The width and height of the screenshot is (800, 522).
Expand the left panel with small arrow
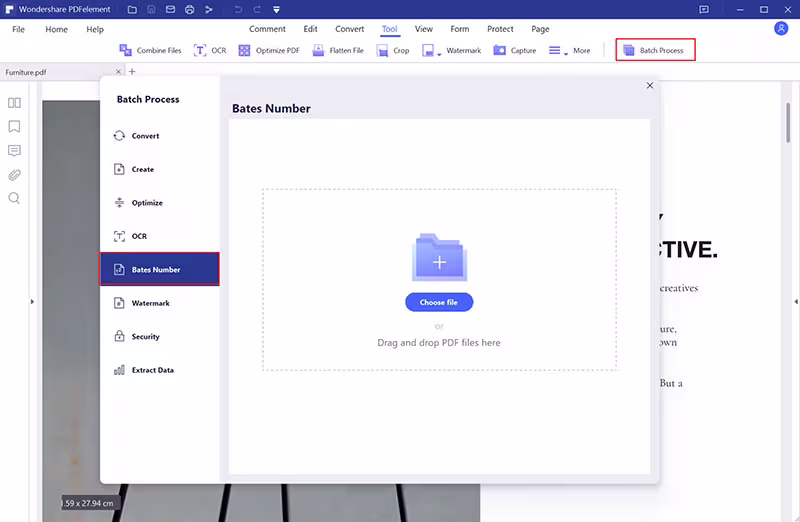coord(32,302)
